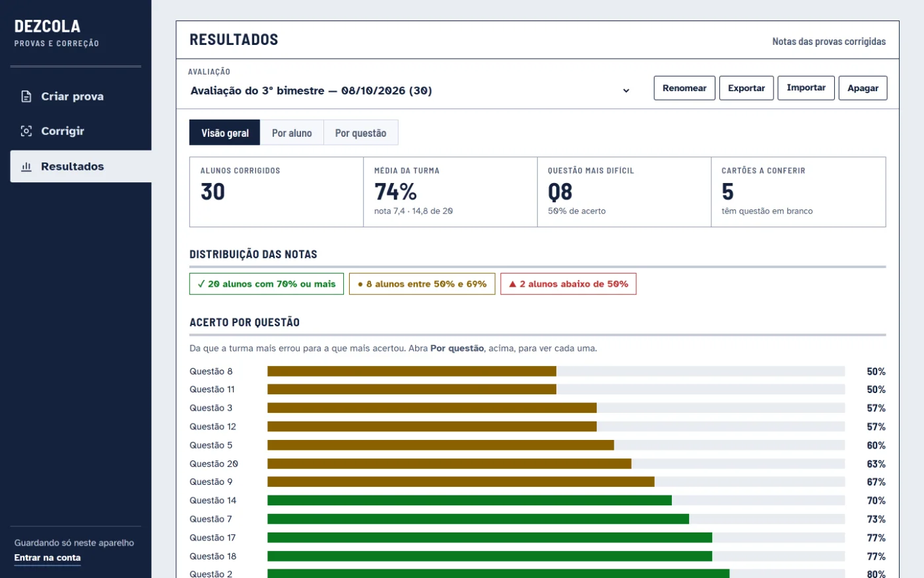
Task: Switch to the Por questão tab
Action: click(x=360, y=133)
